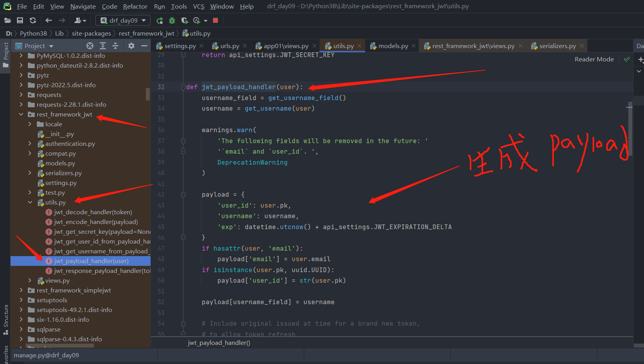Toggle code fold at payload line 42

coord(183,195)
